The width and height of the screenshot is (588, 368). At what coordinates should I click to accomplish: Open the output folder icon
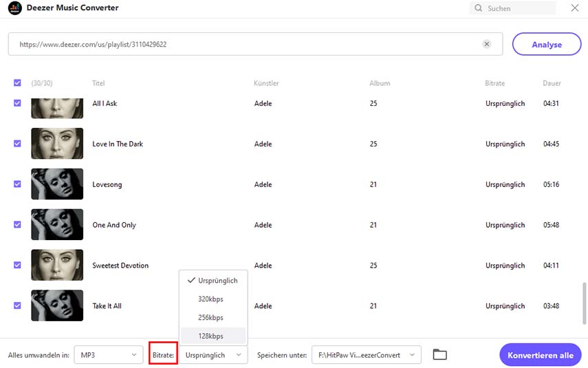point(439,354)
